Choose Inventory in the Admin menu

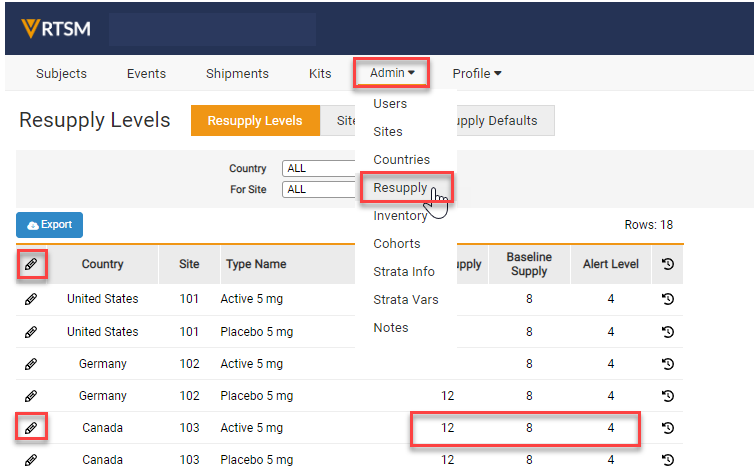[400, 216]
